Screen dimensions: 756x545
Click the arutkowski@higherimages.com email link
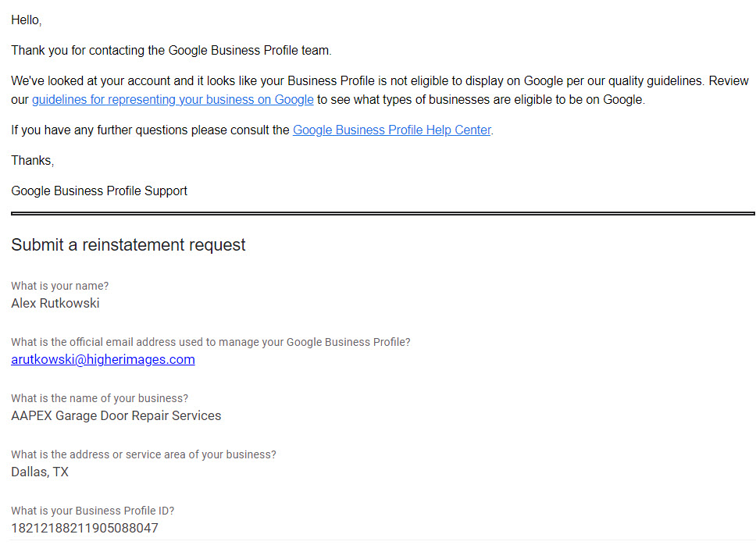click(102, 359)
